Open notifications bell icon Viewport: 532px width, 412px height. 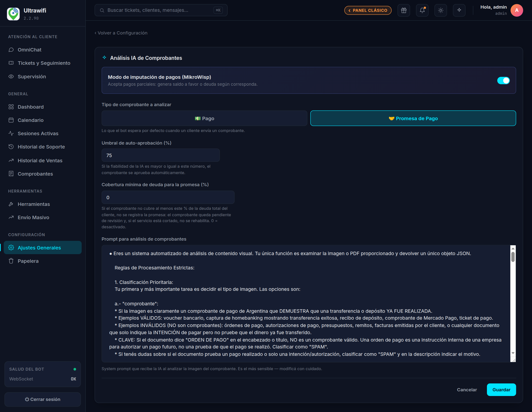(x=422, y=10)
